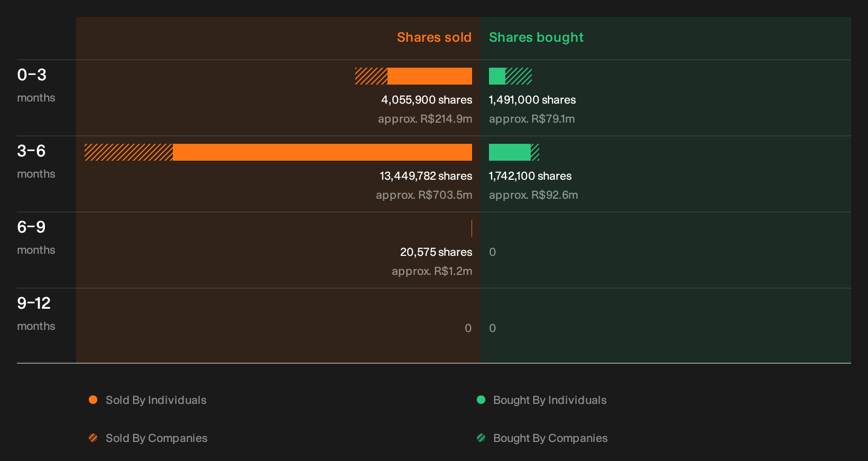Click the bought '0' in the 6–9 months row

tap(493, 252)
